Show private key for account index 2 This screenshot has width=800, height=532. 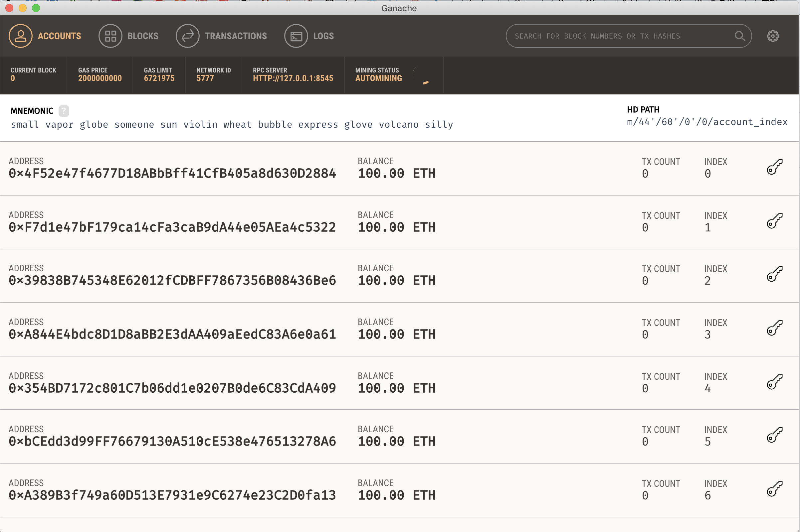coord(774,274)
